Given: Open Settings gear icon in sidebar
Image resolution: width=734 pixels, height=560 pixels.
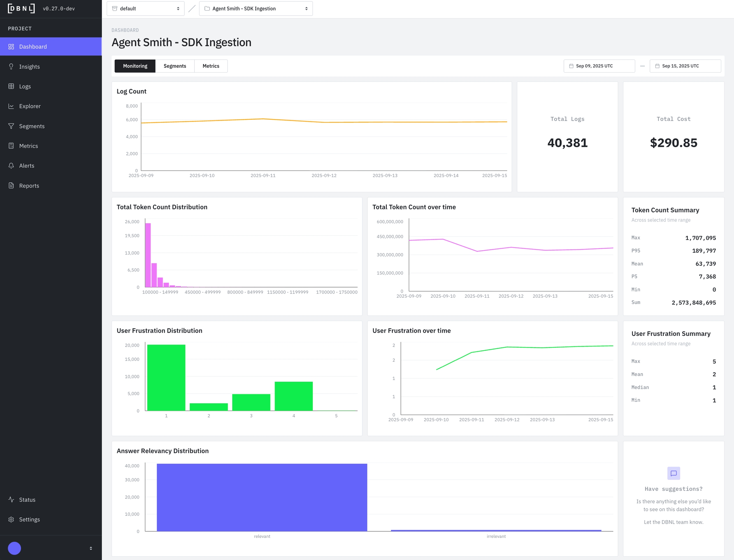Looking at the screenshot, I should (x=11, y=519).
